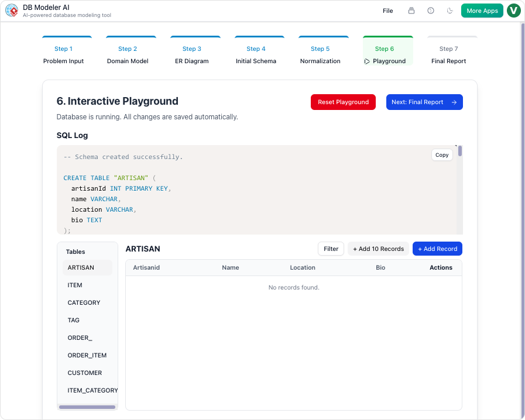Select the ORDER_ITEM table in the sidebar
The height and width of the screenshot is (420, 525).
[87, 355]
